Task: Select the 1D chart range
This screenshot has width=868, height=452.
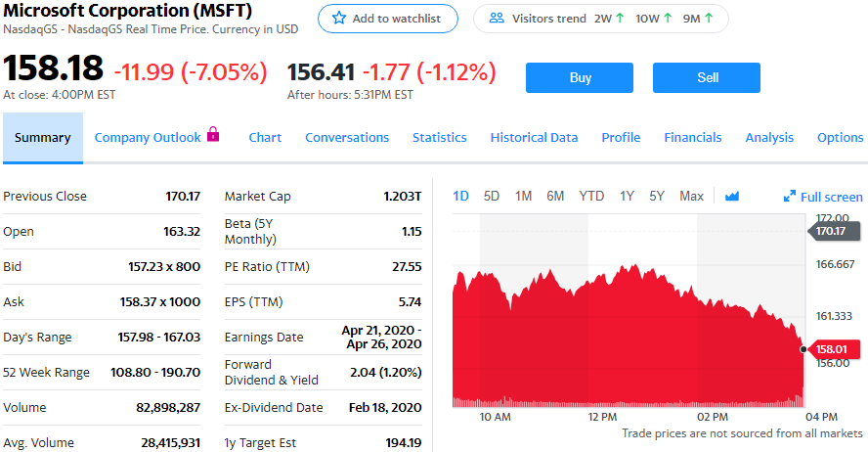Action: (461, 197)
